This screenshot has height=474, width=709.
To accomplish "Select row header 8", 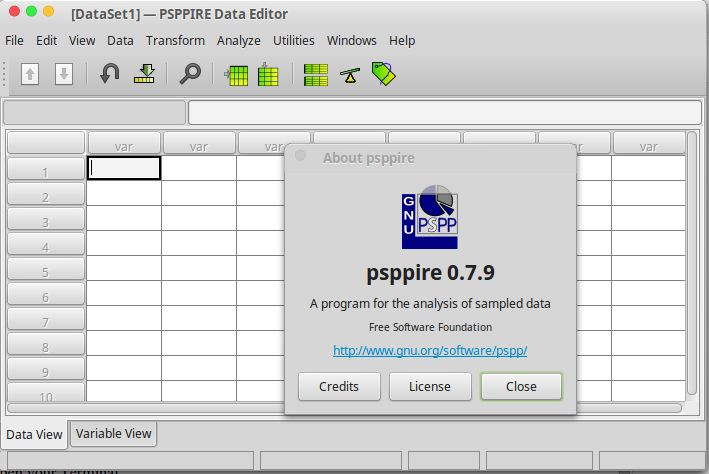I will click(46, 344).
